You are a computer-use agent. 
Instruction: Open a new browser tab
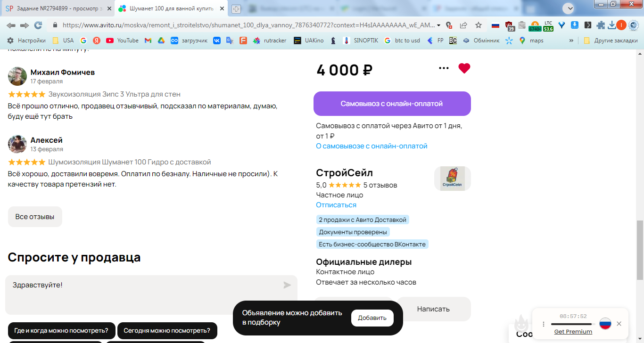tap(236, 8)
